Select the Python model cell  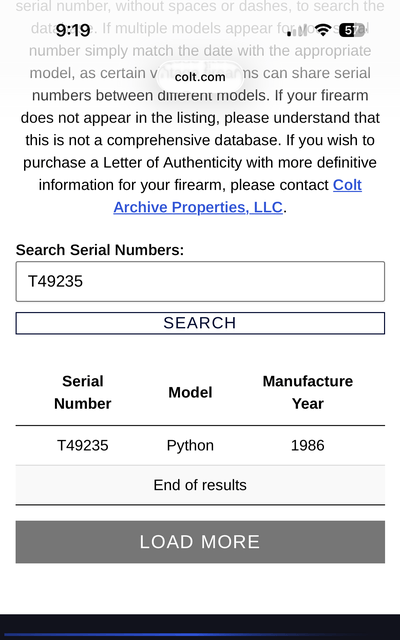pyautogui.click(x=190, y=445)
